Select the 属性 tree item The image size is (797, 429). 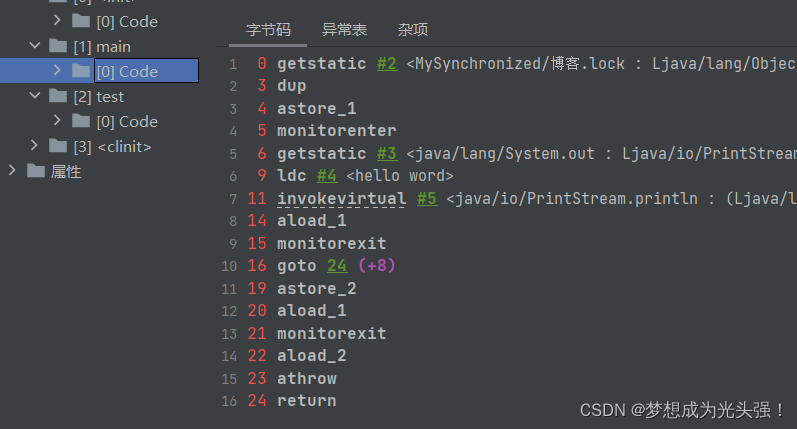pos(66,172)
